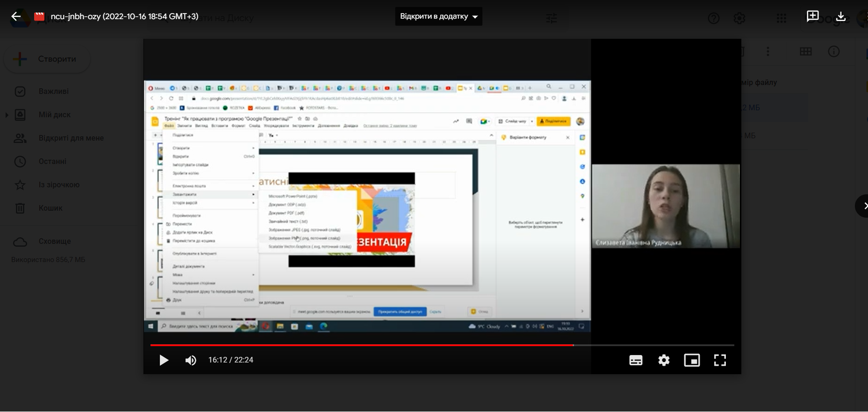The width and height of the screenshot is (868, 412).
Task: Toggle picture-in-picture mini player
Action: click(692, 360)
